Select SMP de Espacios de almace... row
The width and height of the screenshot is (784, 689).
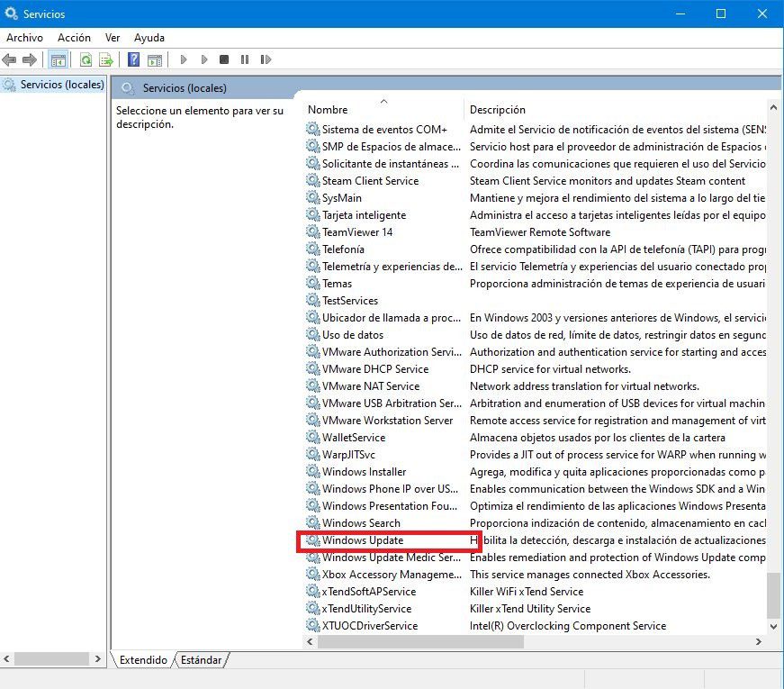[x=536, y=146]
